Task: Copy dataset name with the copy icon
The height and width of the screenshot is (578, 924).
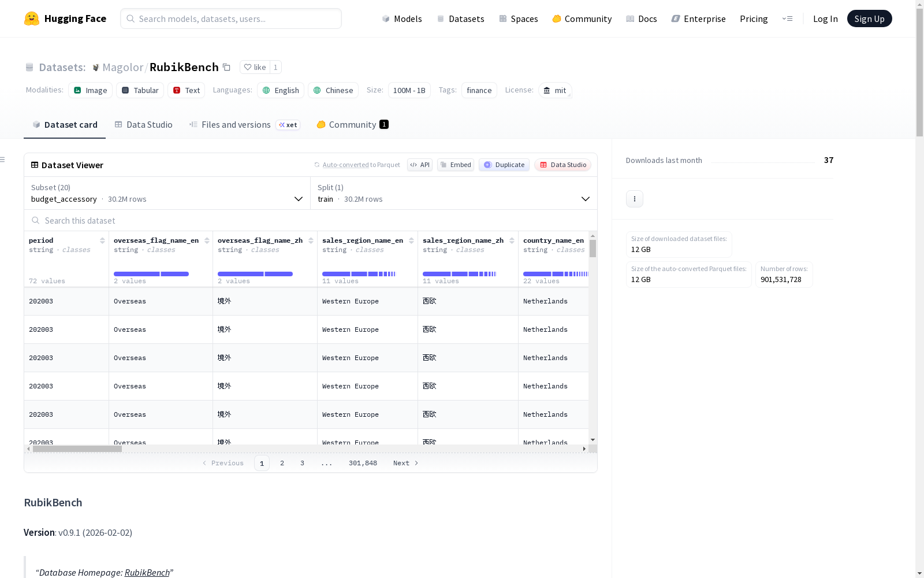Action: click(x=227, y=68)
